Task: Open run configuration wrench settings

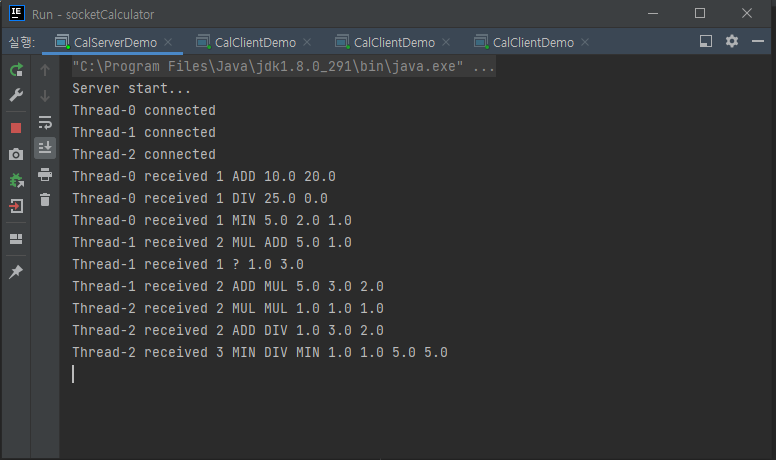Action: pyautogui.click(x=16, y=95)
